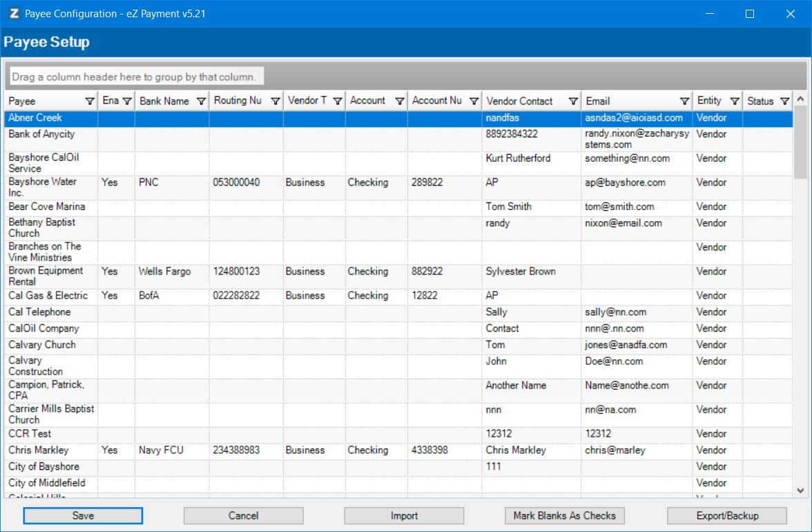This screenshot has width=812, height=532.
Task: Click the Email column filter funnel
Action: pos(684,102)
